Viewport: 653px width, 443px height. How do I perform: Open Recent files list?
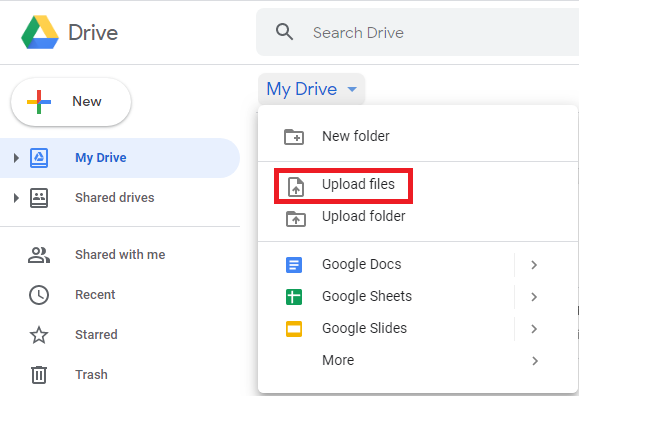[120, 295]
